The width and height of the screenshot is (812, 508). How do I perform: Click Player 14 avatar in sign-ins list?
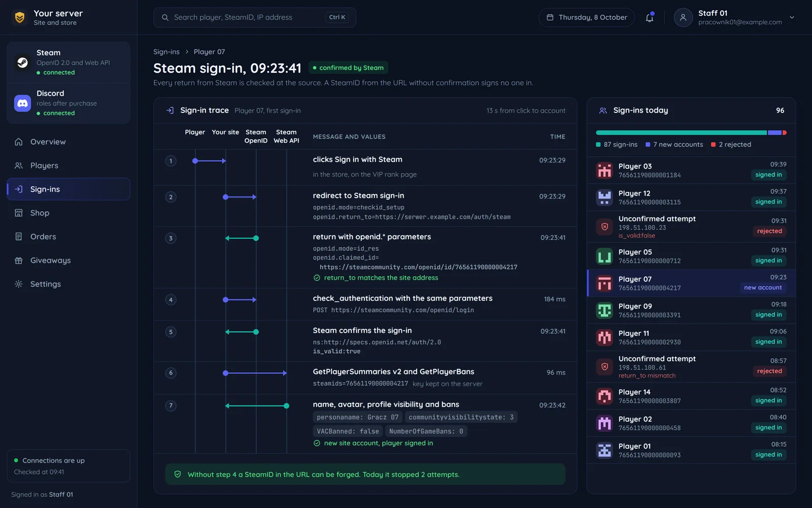[x=604, y=396]
